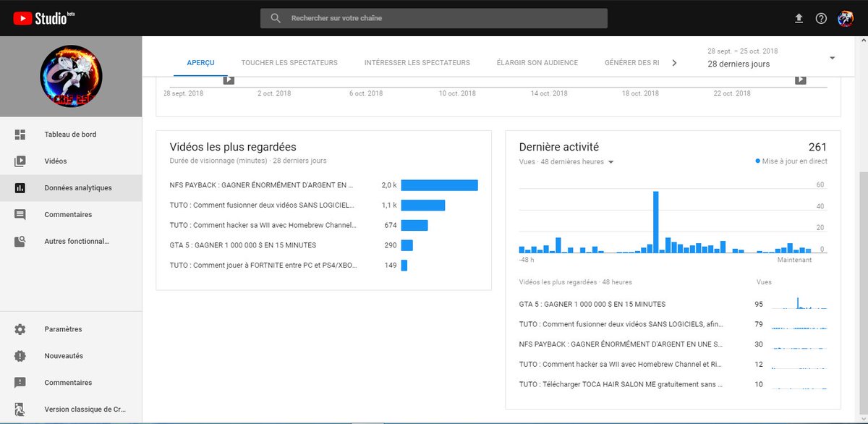Click the channel profile picture thumbnail
868x424 pixels.
pos(71,77)
